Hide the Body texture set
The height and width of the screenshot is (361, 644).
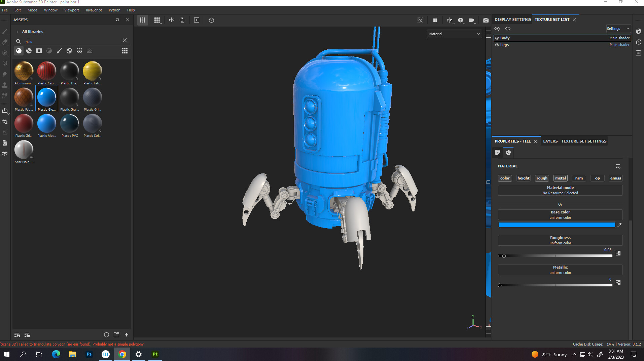pyautogui.click(x=497, y=38)
